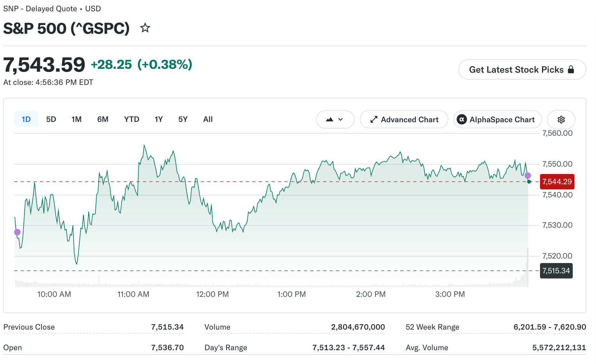Select the 1M time range
The image size is (596, 364).
[77, 119]
